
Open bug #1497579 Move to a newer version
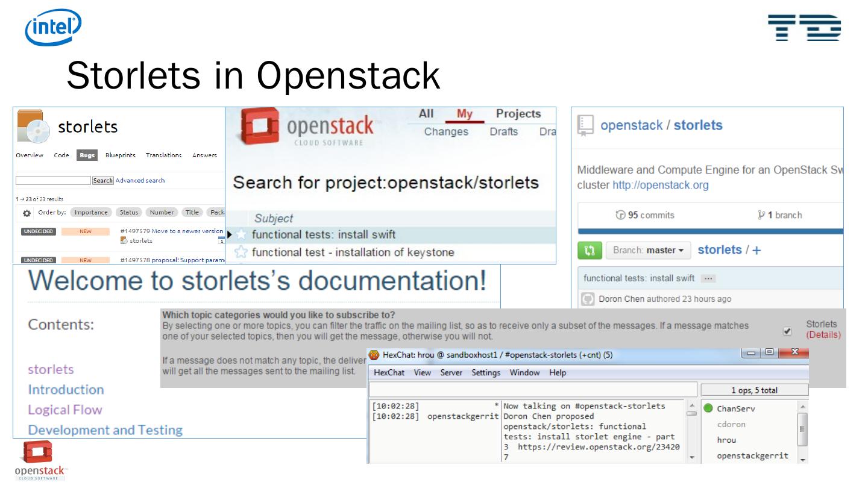tap(172, 231)
